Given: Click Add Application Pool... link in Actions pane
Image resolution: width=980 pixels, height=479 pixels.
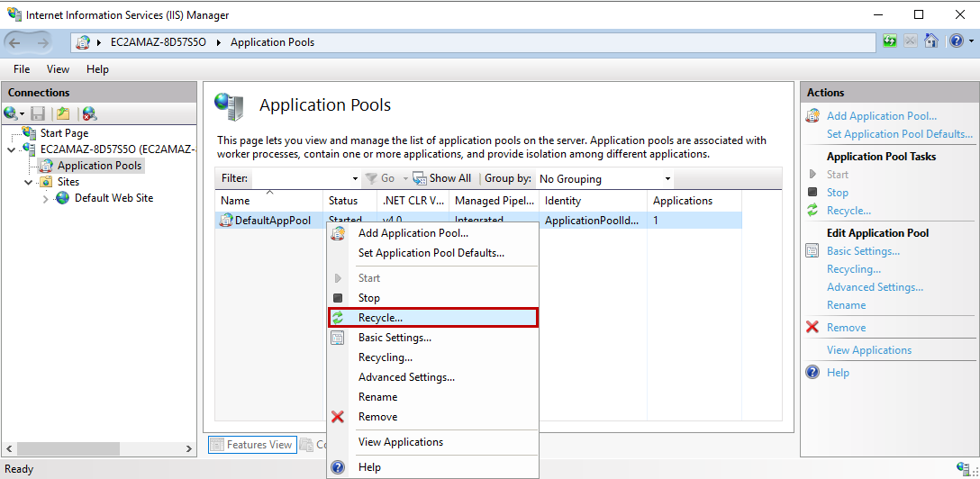Looking at the screenshot, I should tap(881, 115).
